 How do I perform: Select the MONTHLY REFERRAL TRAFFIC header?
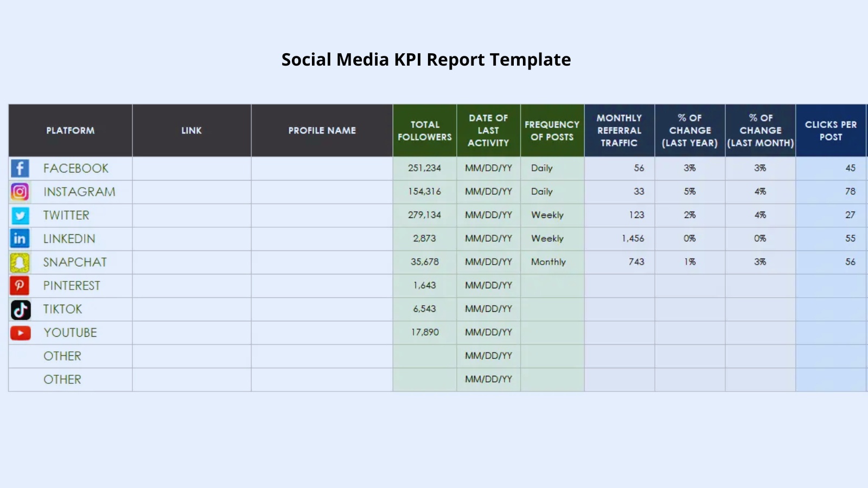620,131
